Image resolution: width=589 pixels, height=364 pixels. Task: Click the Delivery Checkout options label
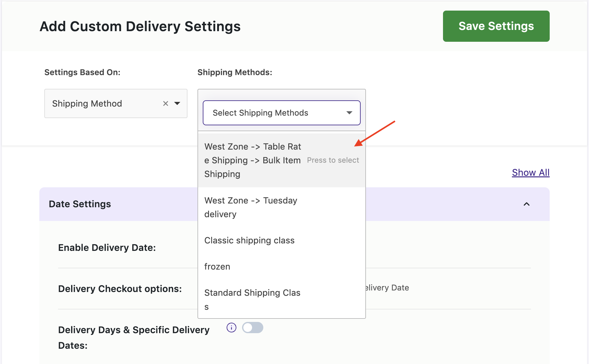point(120,289)
